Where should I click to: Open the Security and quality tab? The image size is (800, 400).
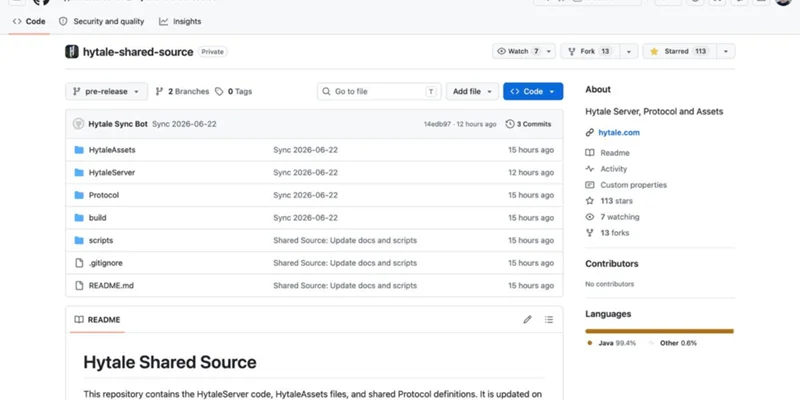(102, 21)
